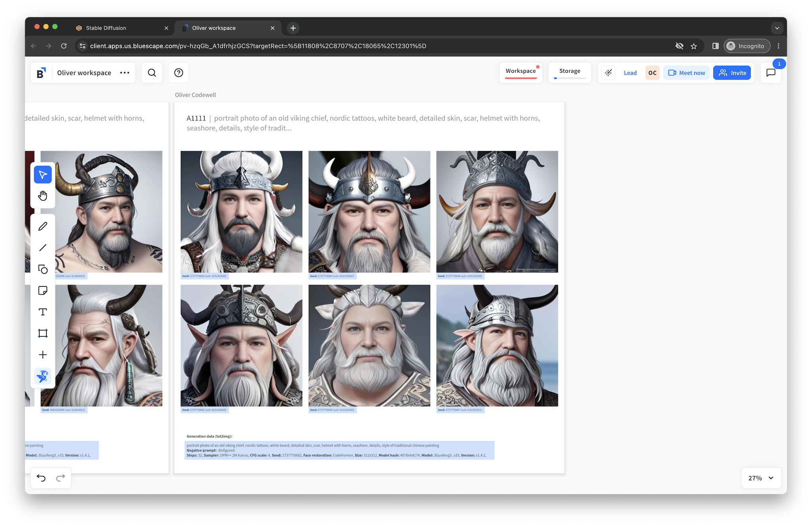Choose the Line tool

[43, 248]
